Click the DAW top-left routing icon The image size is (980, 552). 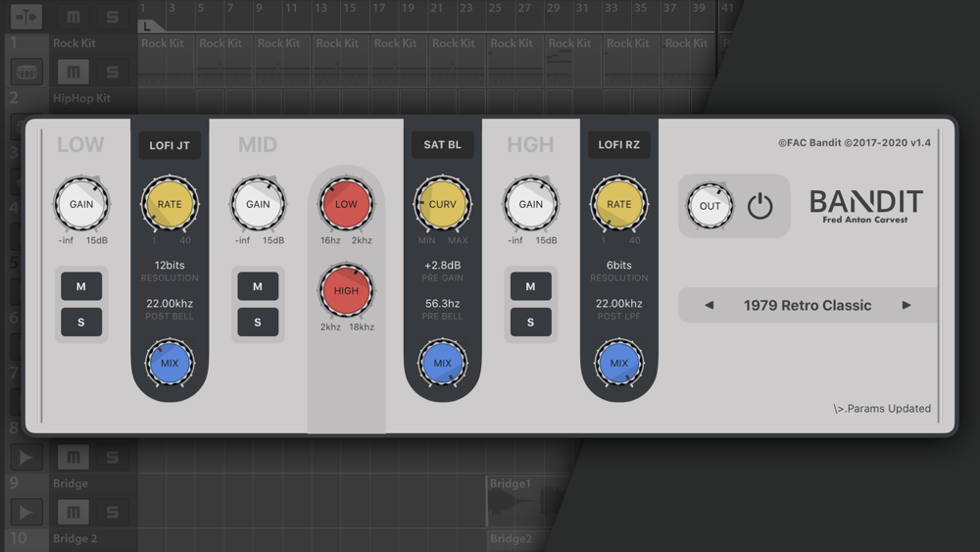click(x=26, y=17)
